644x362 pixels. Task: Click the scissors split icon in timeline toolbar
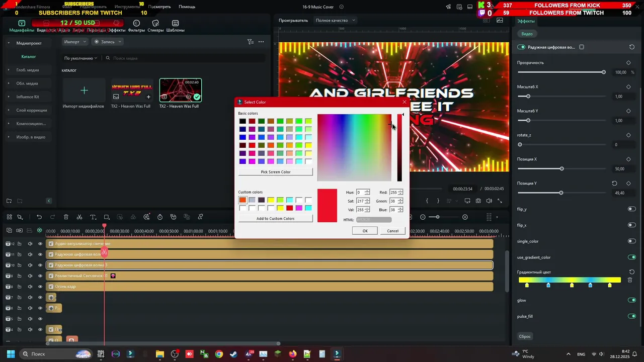pos(79,217)
